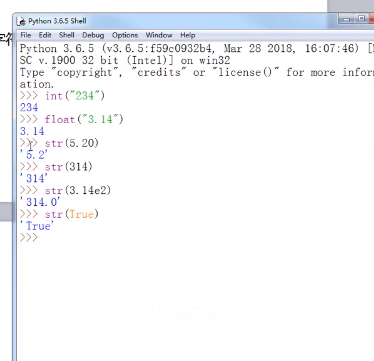
Task: Click the int("234") command line
Action: click(x=62, y=96)
